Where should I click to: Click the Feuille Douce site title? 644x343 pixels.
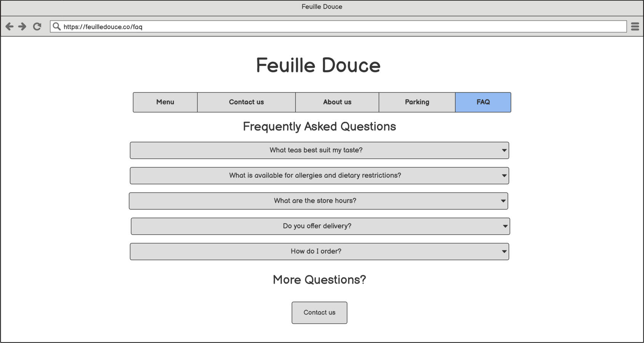click(x=319, y=65)
